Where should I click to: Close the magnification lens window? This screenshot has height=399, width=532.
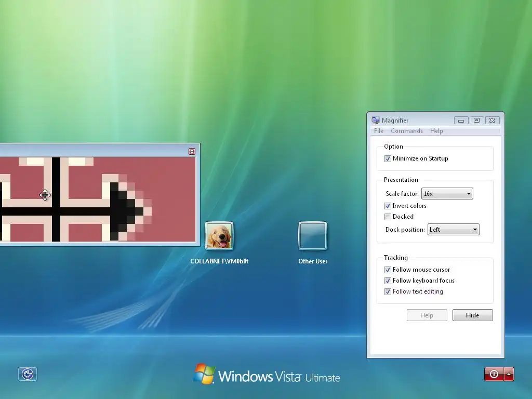(x=192, y=151)
